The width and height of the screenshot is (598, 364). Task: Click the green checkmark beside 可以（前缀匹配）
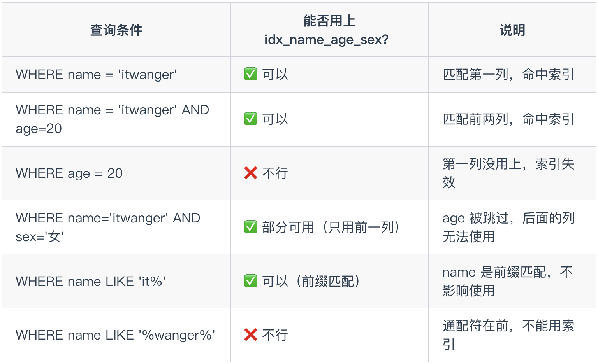(x=251, y=281)
